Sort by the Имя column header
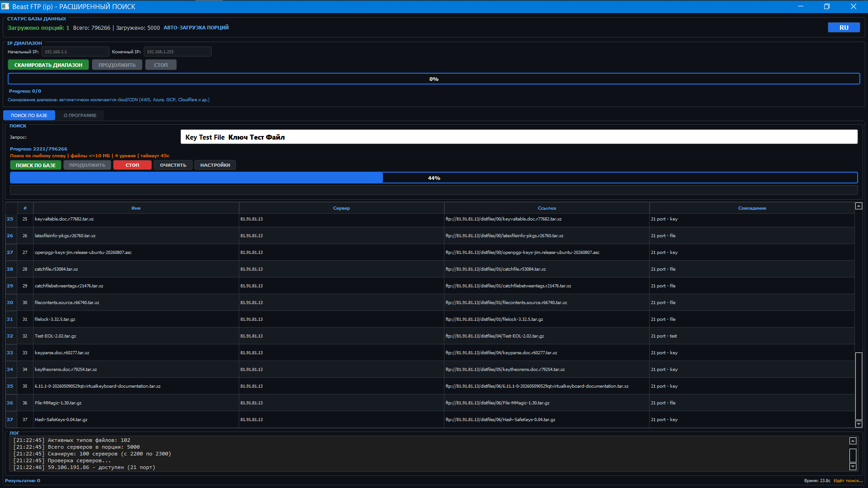 point(136,208)
